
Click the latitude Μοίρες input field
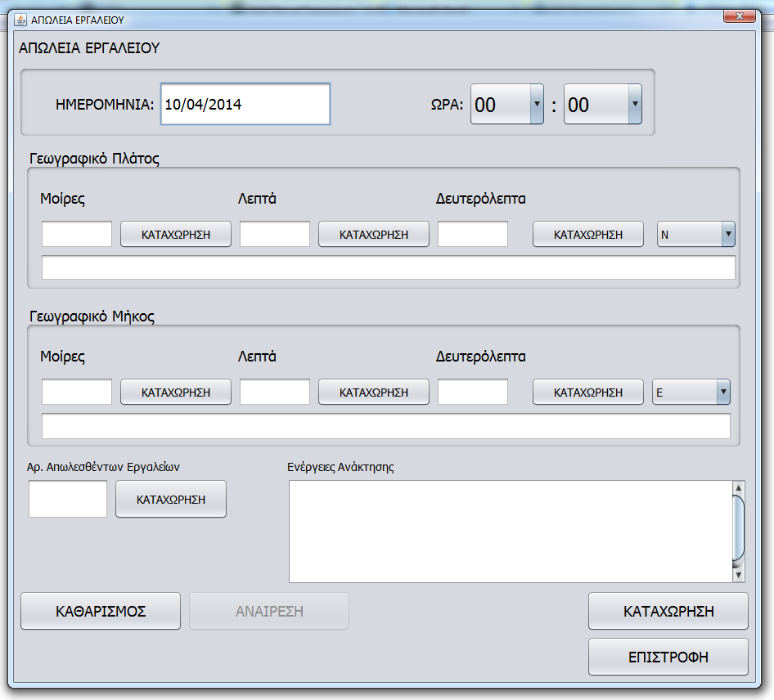[x=77, y=234]
